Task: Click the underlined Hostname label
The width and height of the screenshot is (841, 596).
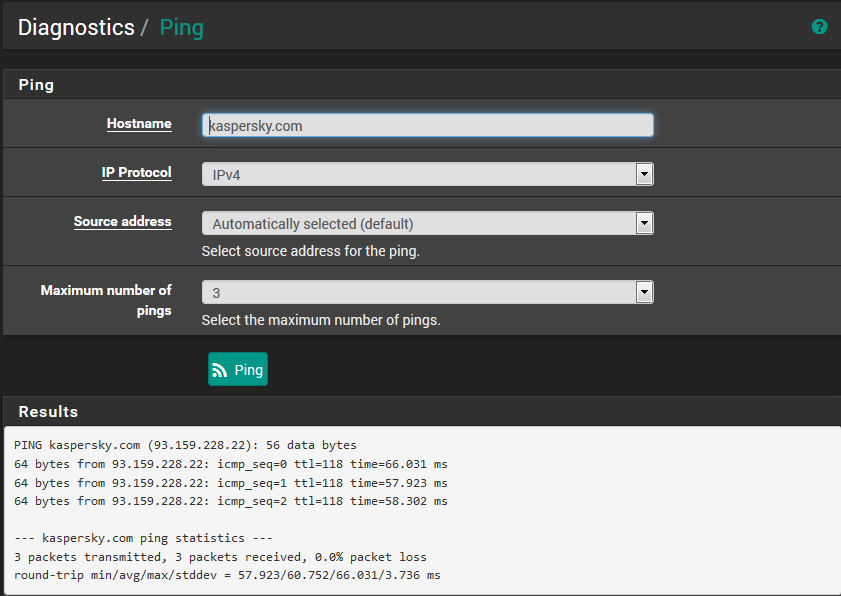Action: coord(139,124)
